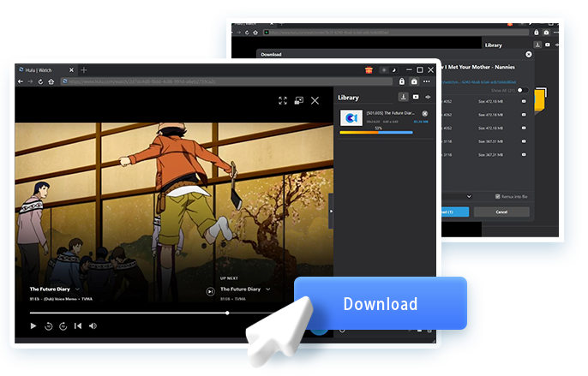
Task: Click the 53% download progress bar
Action: tap(376, 133)
